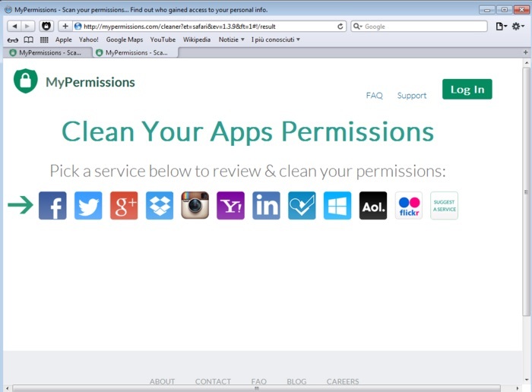Switch to the second MyPermissions tab
Viewport: 532px width, 392px height.
135,52
